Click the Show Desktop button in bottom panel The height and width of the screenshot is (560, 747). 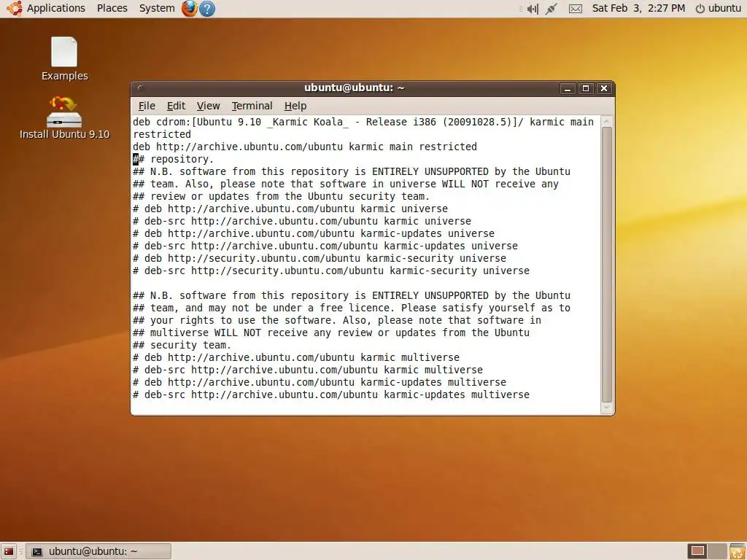pos(9,551)
